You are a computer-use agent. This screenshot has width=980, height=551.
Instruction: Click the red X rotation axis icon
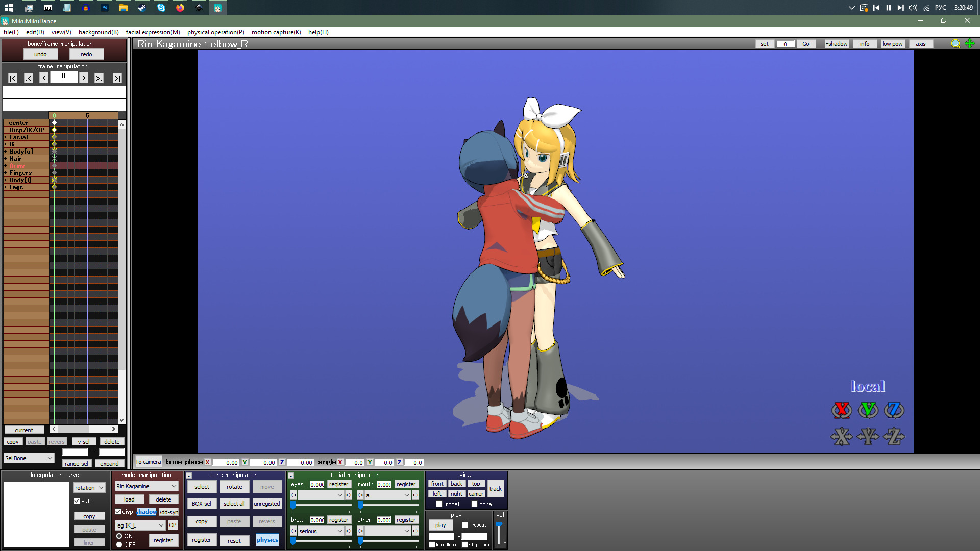[x=842, y=410]
